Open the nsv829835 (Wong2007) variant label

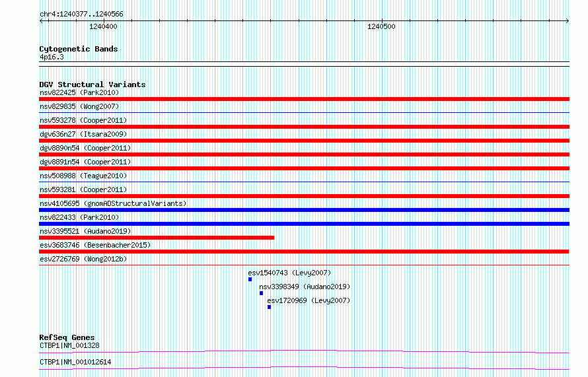(x=79, y=106)
